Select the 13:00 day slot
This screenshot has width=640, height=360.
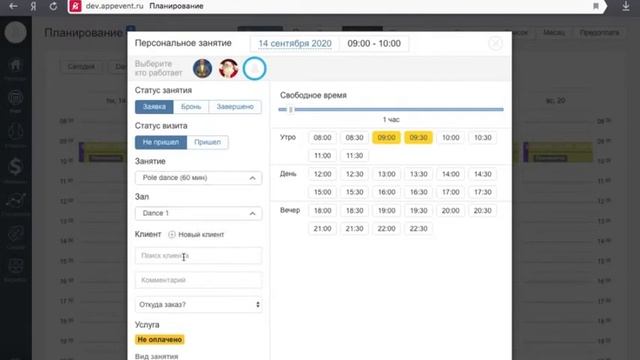click(386, 174)
